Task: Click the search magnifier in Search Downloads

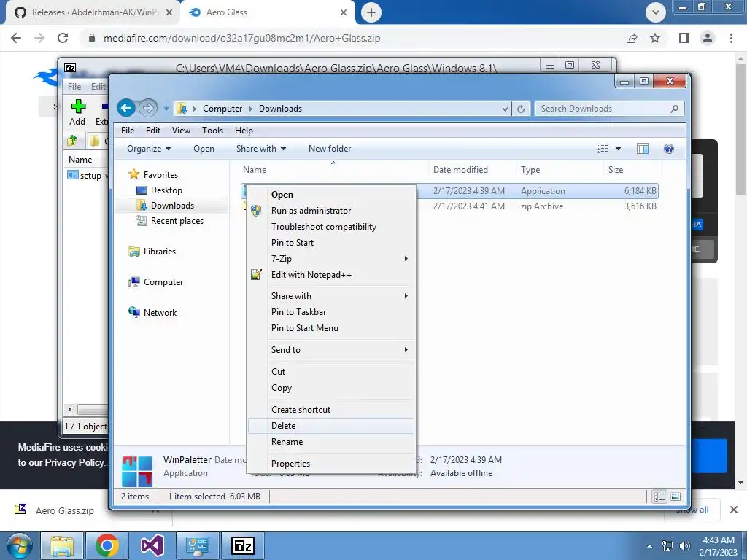Action: pyautogui.click(x=674, y=109)
